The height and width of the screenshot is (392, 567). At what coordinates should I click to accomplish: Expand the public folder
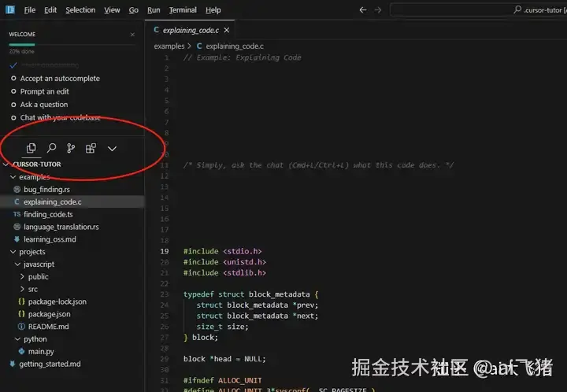pos(22,276)
